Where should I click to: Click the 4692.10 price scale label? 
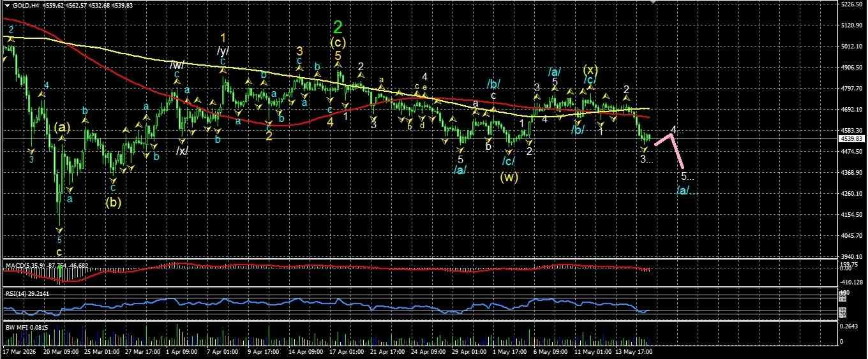pos(852,110)
